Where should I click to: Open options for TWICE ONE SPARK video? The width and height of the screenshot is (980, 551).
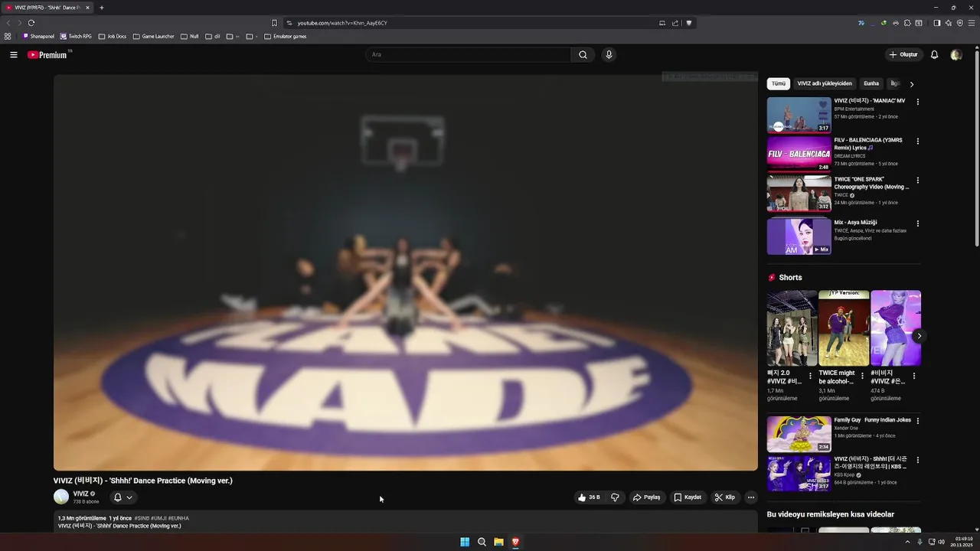point(918,181)
